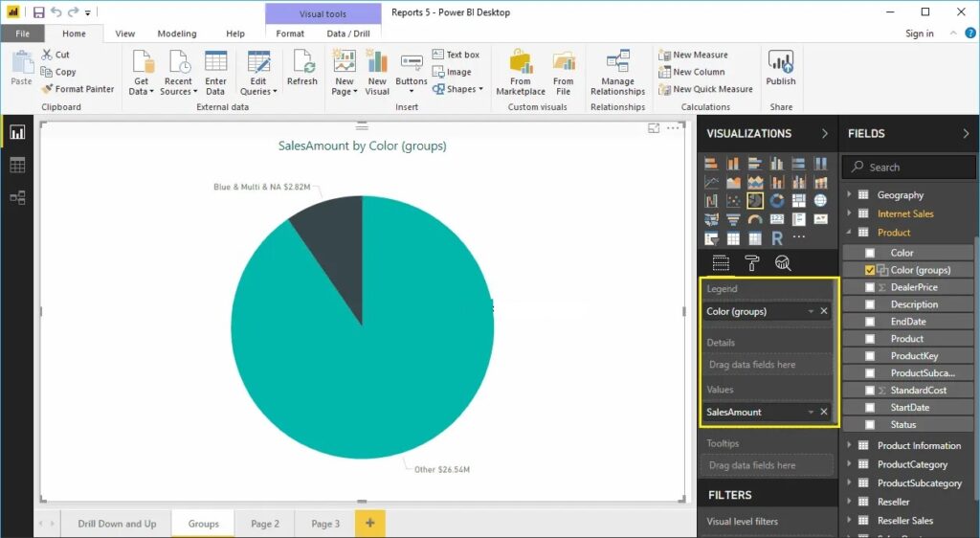Screen dimensions: 980x538
Task: Click the Publish button
Action: [x=781, y=68]
